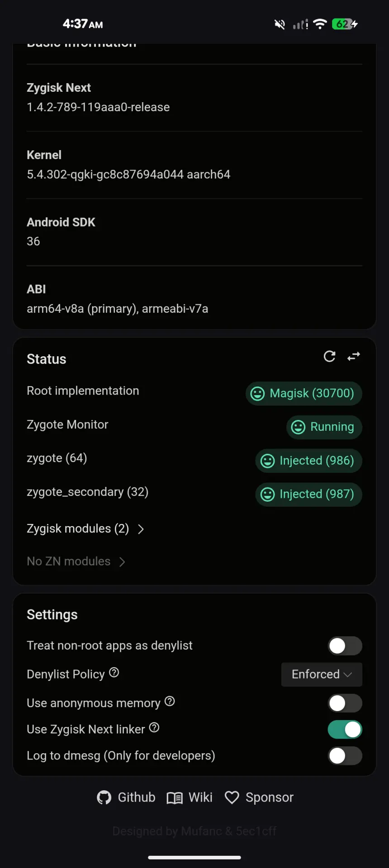This screenshot has height=868, width=389.
Task: Tap the Running status badge
Action: [x=324, y=427]
